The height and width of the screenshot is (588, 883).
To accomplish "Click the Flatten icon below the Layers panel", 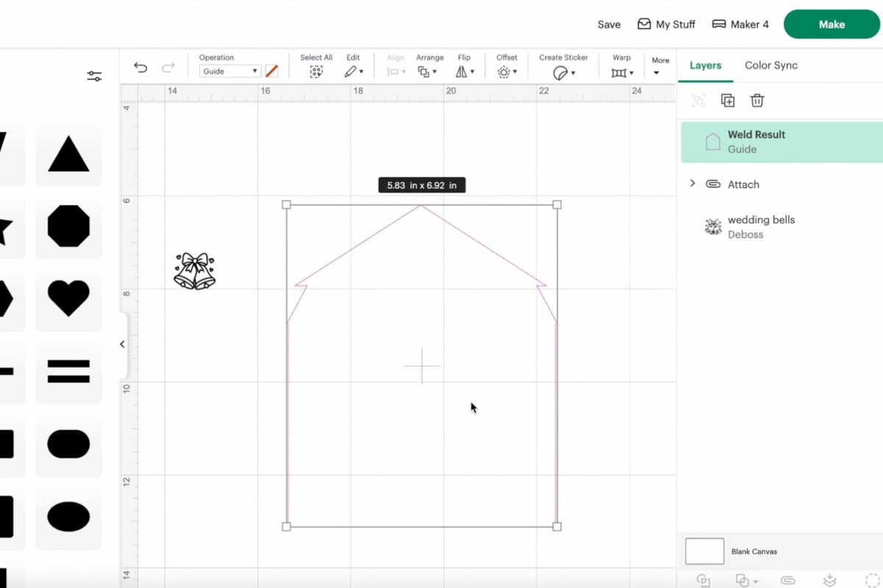I will tap(830, 581).
